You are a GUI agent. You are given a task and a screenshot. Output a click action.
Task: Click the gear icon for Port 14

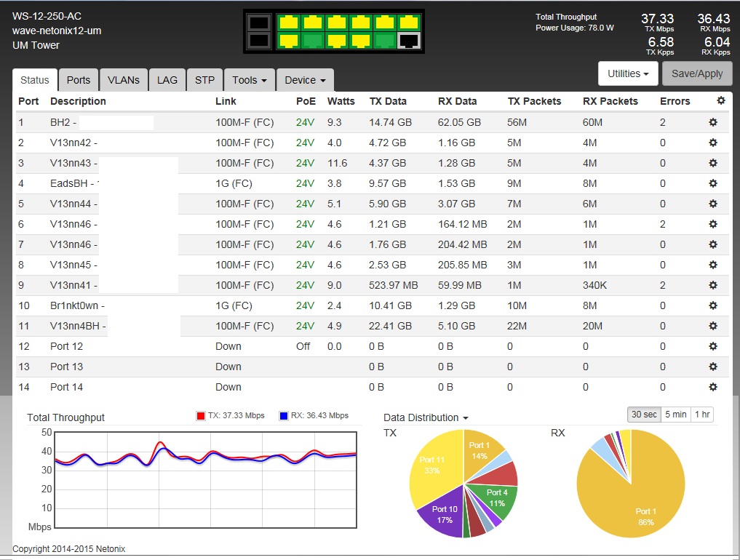(713, 387)
